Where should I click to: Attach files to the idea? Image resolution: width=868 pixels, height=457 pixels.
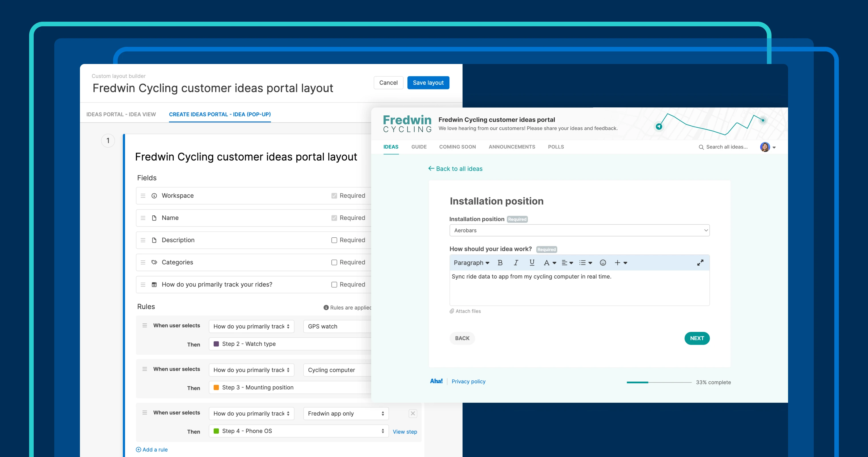[465, 311]
